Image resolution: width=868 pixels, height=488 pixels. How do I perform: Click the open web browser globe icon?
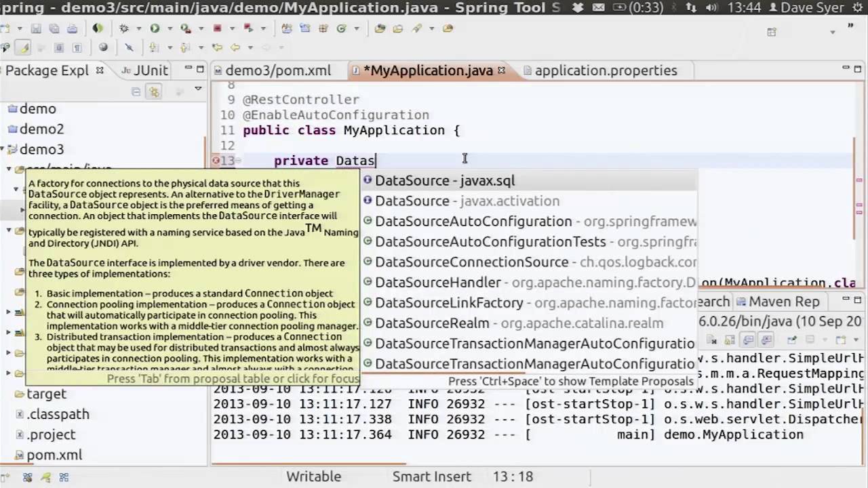point(103,47)
